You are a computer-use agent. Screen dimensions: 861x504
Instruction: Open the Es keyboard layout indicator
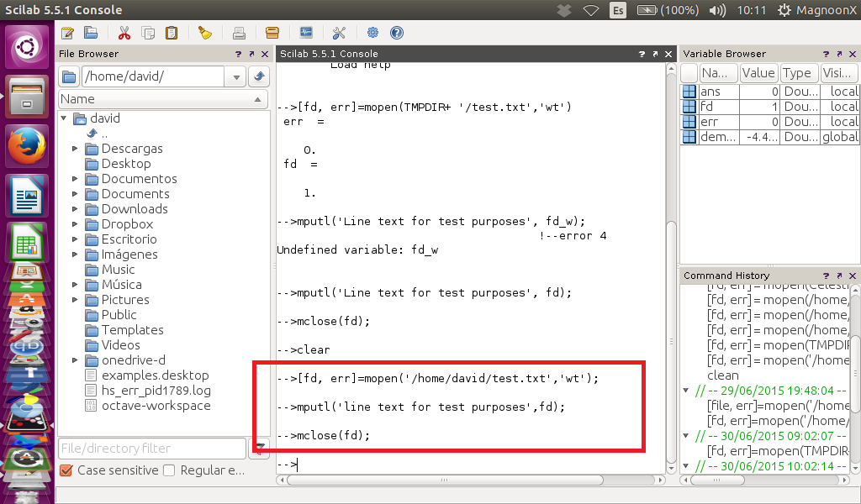618,10
